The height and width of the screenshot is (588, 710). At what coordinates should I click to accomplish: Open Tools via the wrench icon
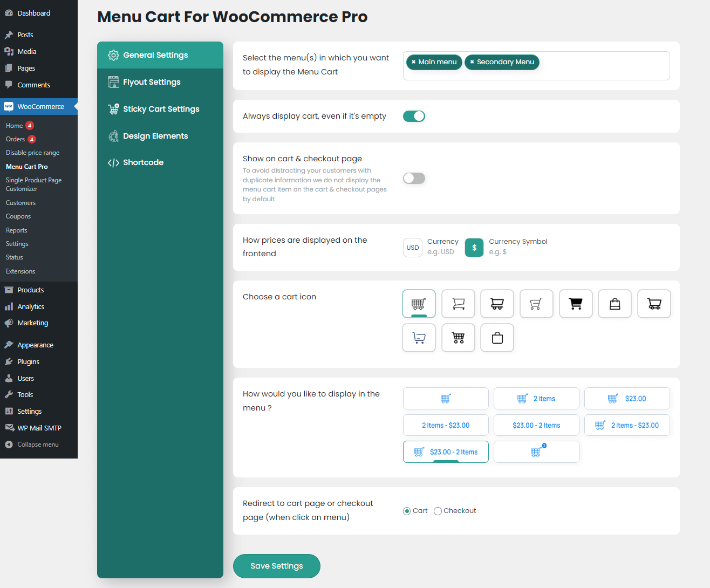click(x=9, y=394)
